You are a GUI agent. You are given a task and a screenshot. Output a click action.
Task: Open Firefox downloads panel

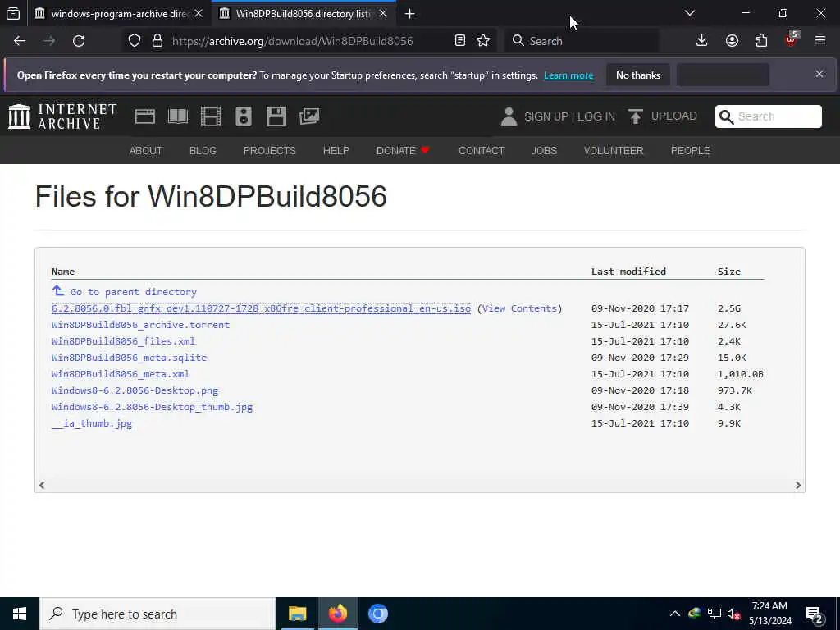click(702, 41)
